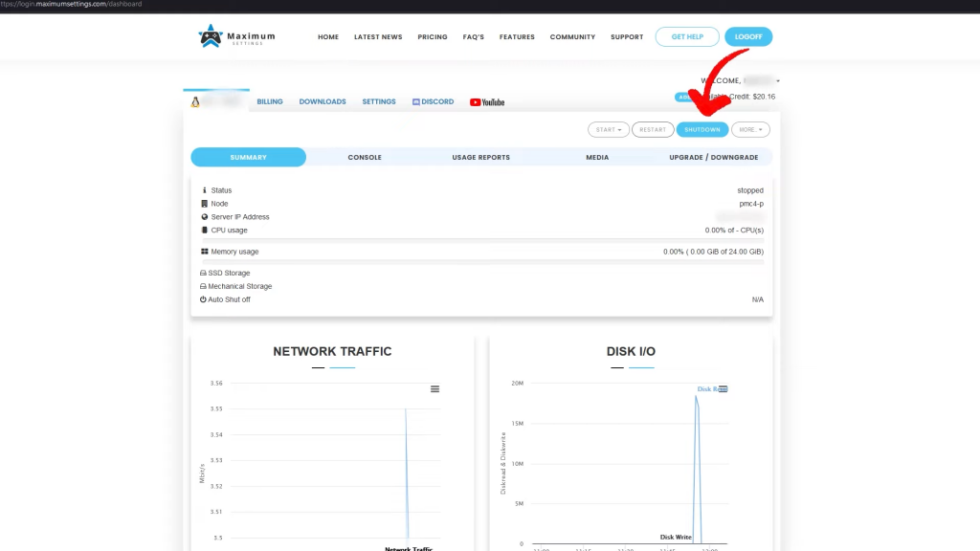The width and height of the screenshot is (980, 551).
Task: Click the CPU usage progress bar
Action: point(482,240)
